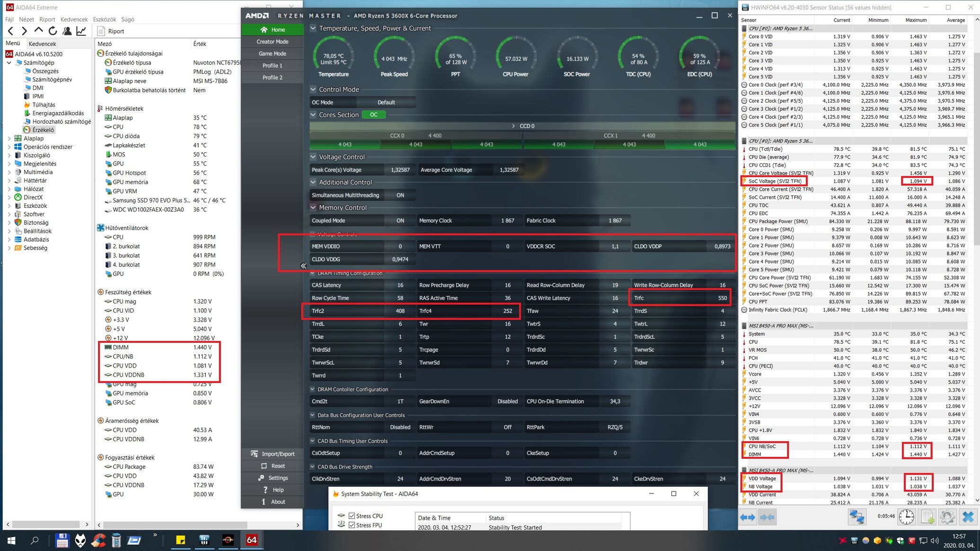Open Windows taskbar search
This screenshot has height=551, width=980.
35,540
